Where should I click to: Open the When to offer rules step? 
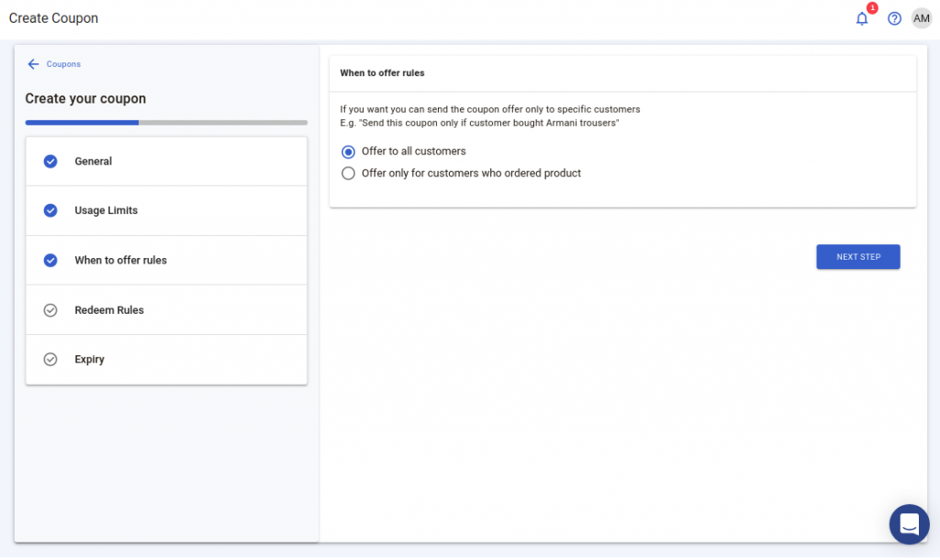point(167,260)
